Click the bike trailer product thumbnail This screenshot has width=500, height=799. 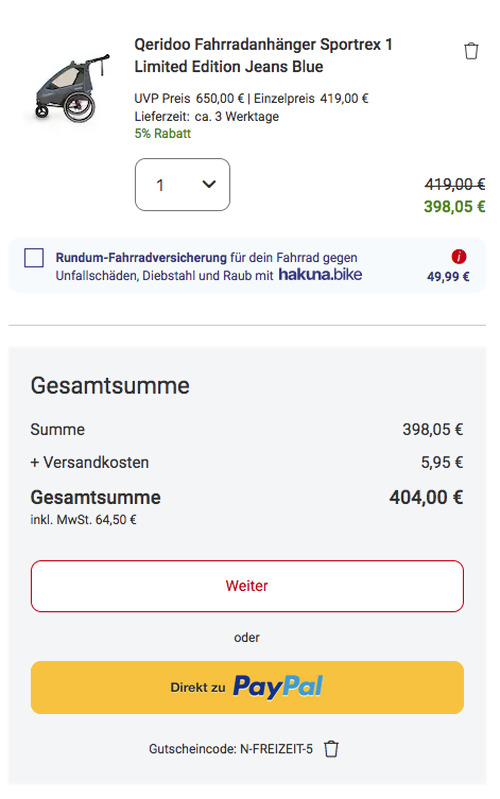pos(70,87)
